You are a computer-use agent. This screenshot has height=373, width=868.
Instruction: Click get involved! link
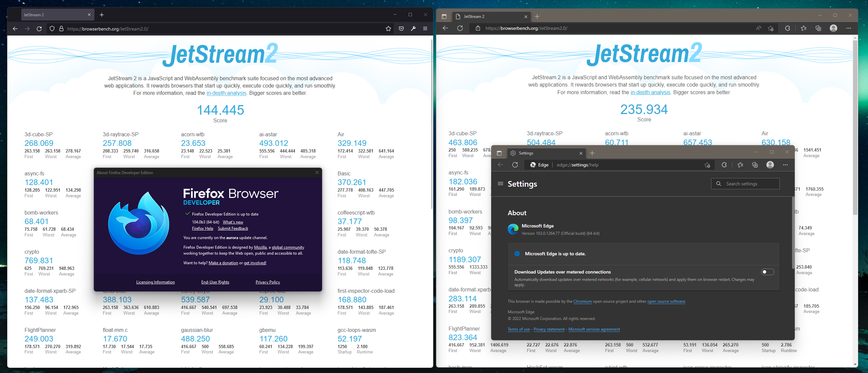(255, 263)
